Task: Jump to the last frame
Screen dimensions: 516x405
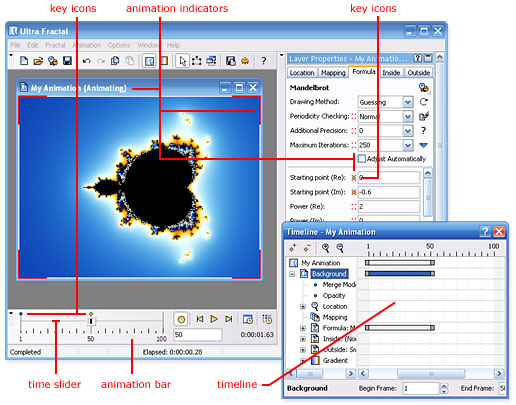Action: (x=228, y=319)
